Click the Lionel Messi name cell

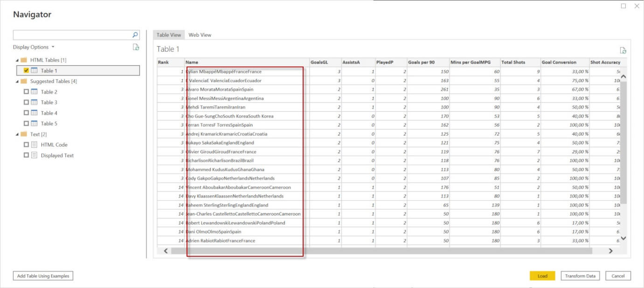tap(247, 98)
